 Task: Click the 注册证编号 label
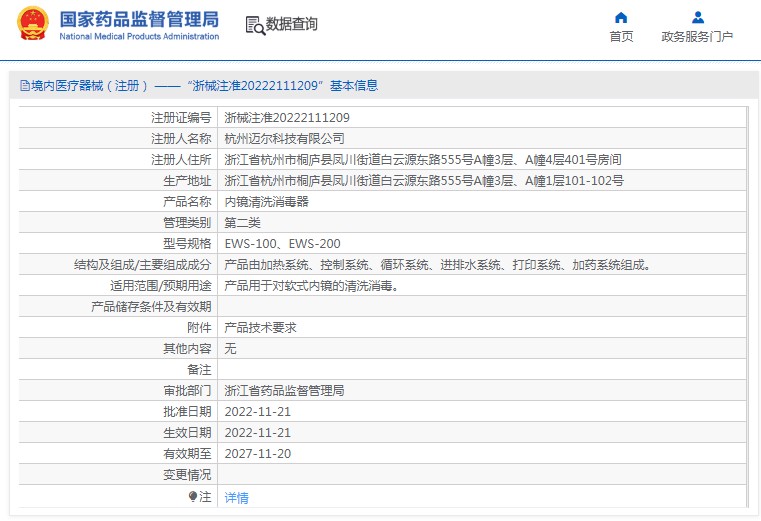coord(181,118)
